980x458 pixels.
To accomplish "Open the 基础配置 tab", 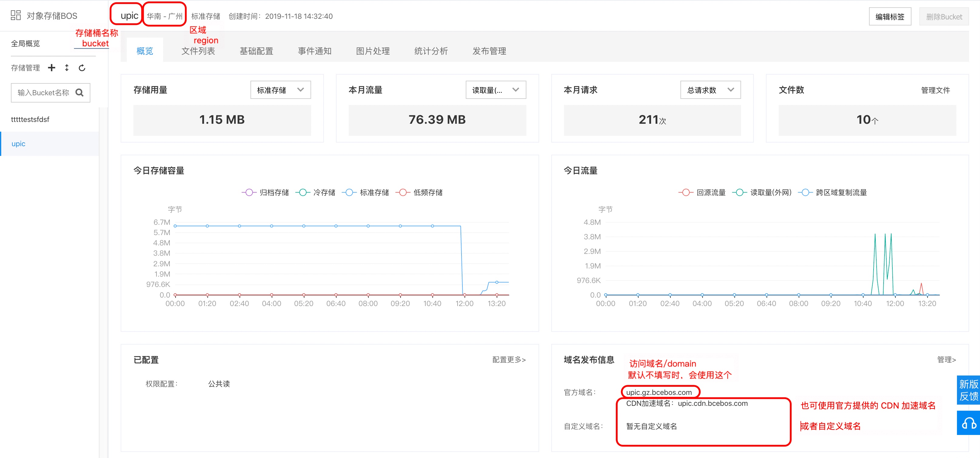I will tap(257, 51).
